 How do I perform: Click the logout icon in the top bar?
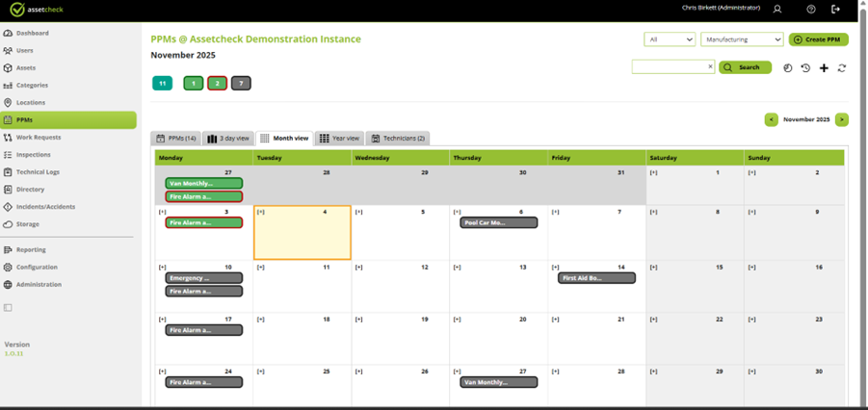tap(836, 9)
